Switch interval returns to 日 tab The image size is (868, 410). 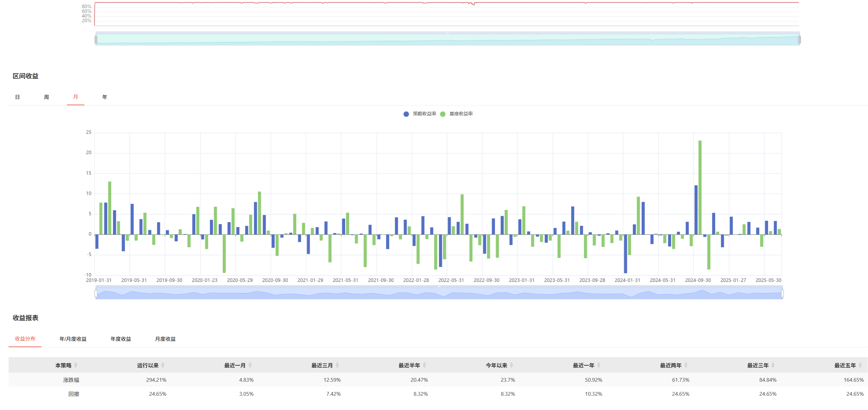pos(17,97)
